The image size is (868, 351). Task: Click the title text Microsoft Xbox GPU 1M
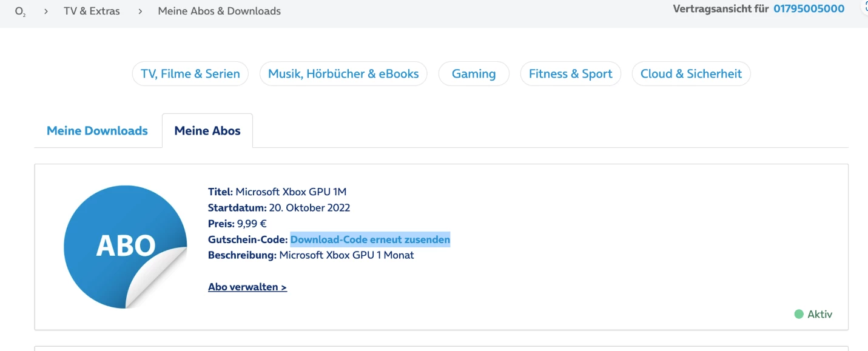pos(291,192)
